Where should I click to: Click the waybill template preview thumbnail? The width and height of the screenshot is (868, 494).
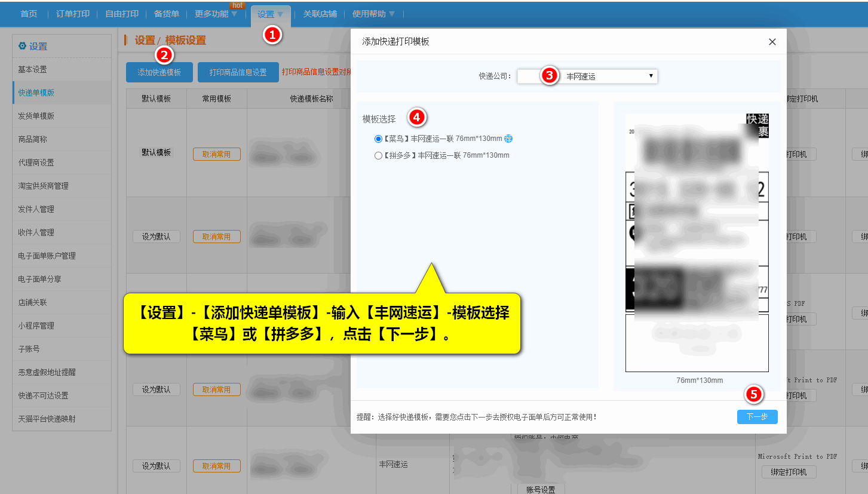pyautogui.click(x=697, y=243)
